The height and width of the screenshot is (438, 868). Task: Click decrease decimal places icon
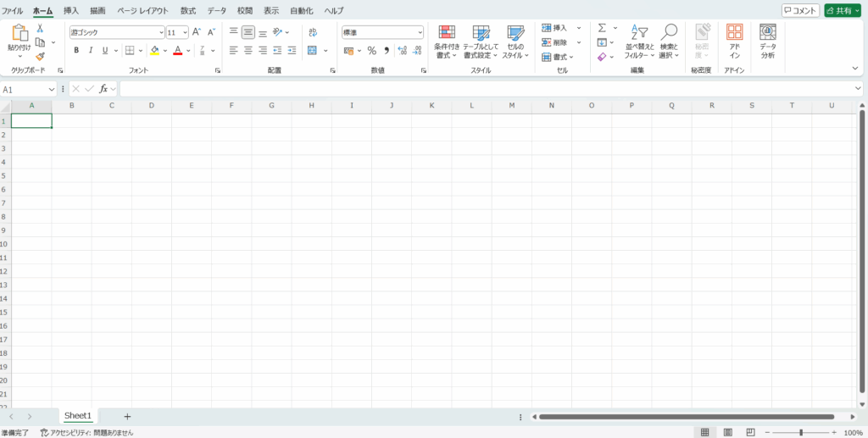(417, 50)
